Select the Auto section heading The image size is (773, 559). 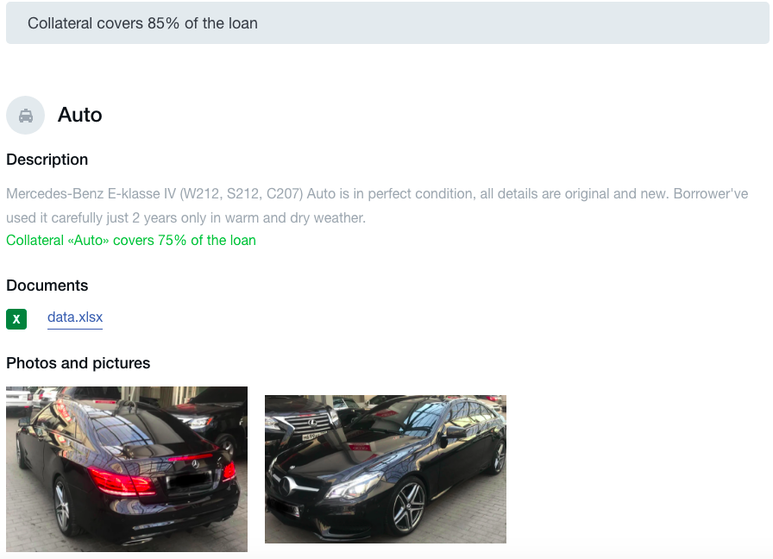pos(80,115)
